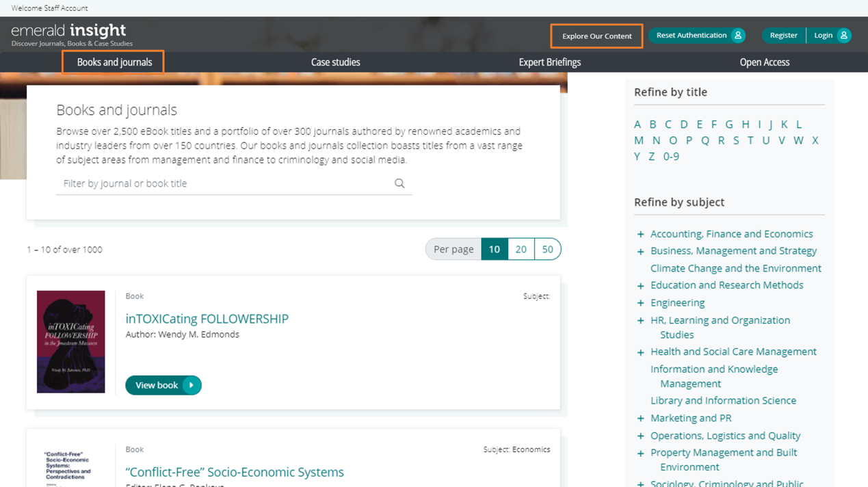Focus the Filter by journal or book title field
The height and width of the screenshot is (487, 868).
click(234, 183)
